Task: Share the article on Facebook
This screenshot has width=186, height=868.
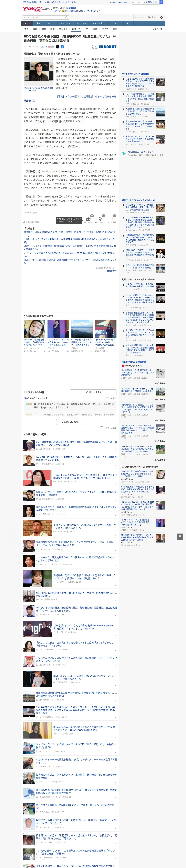Action: [62, 47]
